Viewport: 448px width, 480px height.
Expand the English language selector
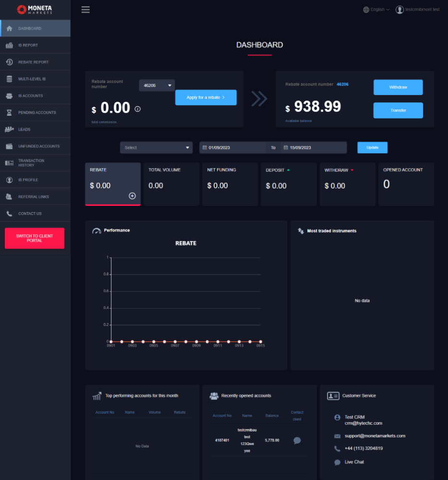click(x=376, y=10)
